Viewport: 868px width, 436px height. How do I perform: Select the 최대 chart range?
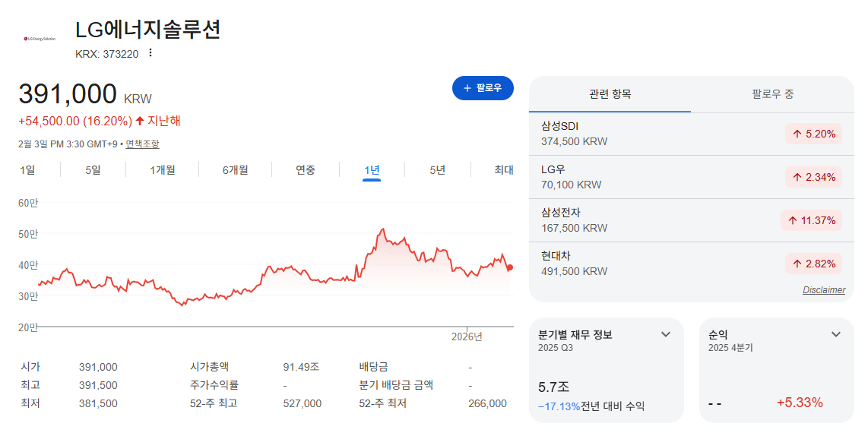click(504, 170)
